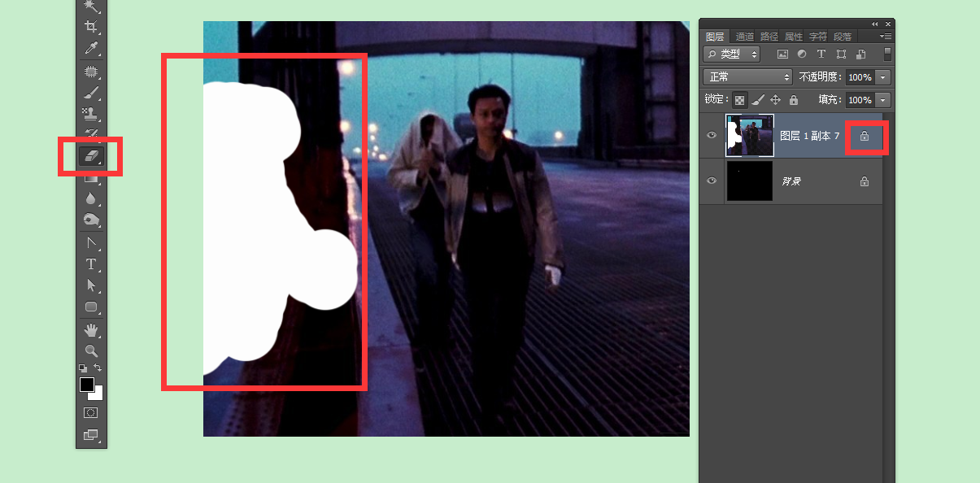Select the History Brush tool

tap(91, 132)
